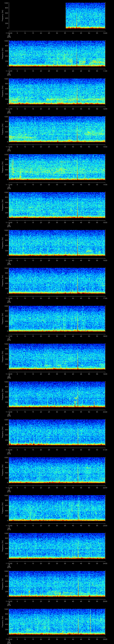Click 'Frequency (Hz)' label of the 11:09:00 plot
Screen dimensions: 114x644
pyautogui.click(x=3, y=16)
